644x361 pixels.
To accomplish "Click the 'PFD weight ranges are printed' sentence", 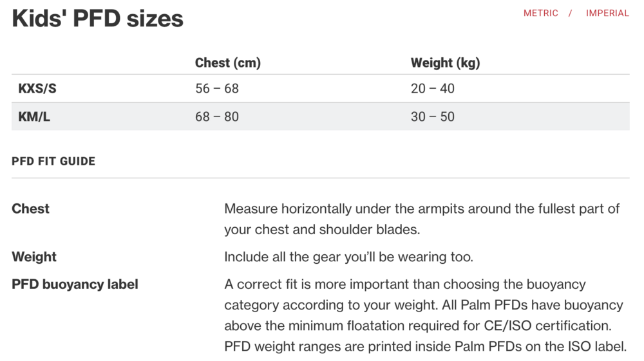I will 425,346.
